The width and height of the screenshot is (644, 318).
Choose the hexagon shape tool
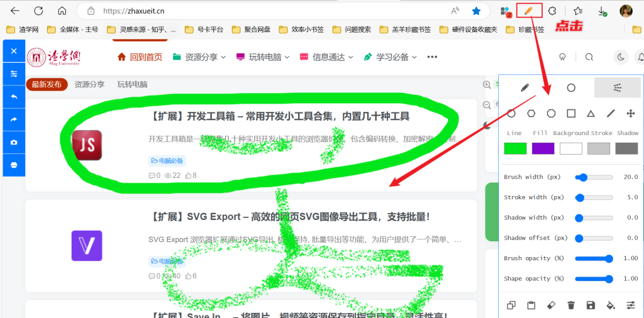[x=531, y=114]
